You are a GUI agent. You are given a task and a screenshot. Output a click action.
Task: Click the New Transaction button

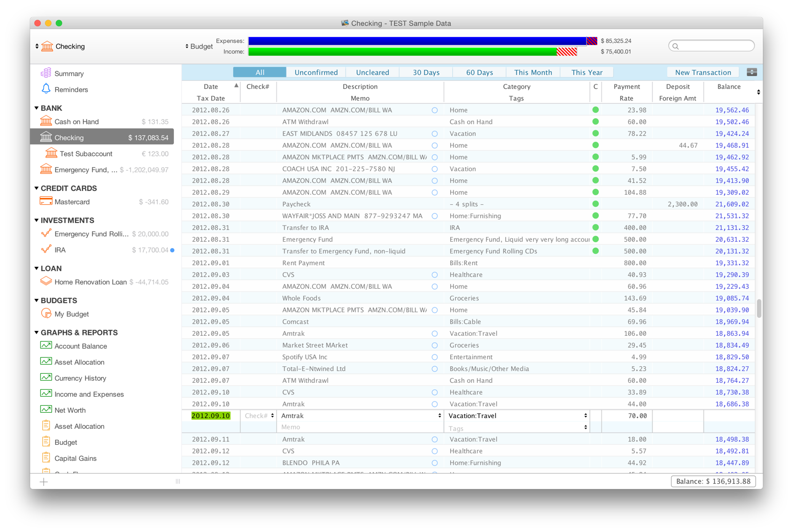(x=703, y=72)
